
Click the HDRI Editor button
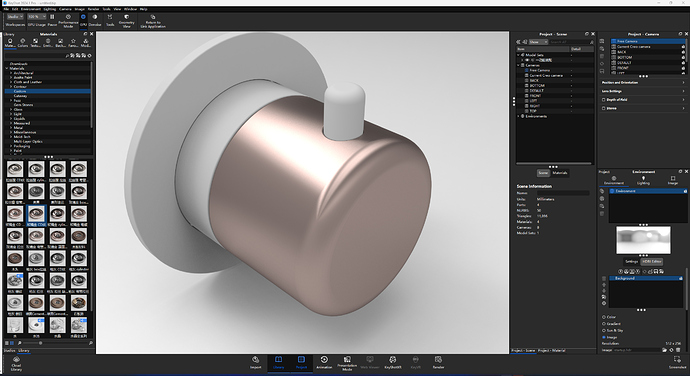(651, 262)
